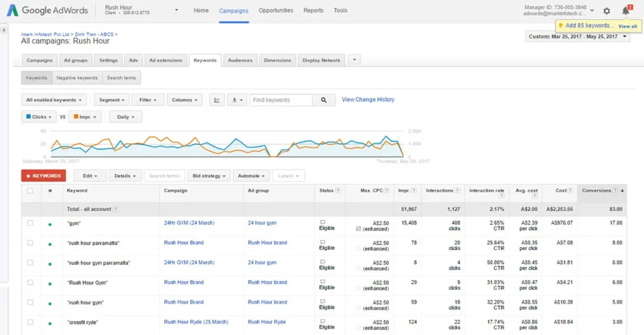Go to the Home menu
Image resolution: width=644 pixels, height=335 pixels.
pos(201,10)
